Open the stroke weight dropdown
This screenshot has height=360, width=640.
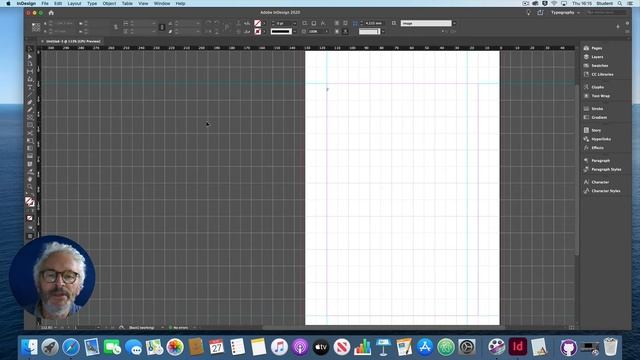click(294, 23)
